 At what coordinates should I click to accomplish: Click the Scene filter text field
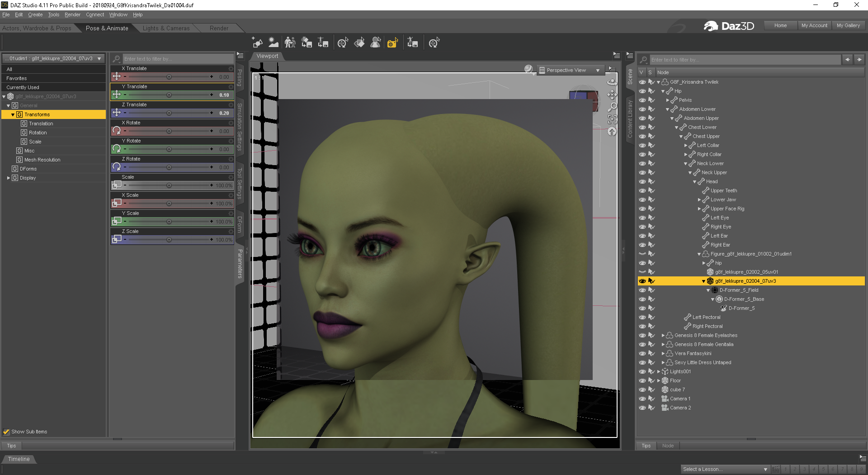click(x=745, y=59)
